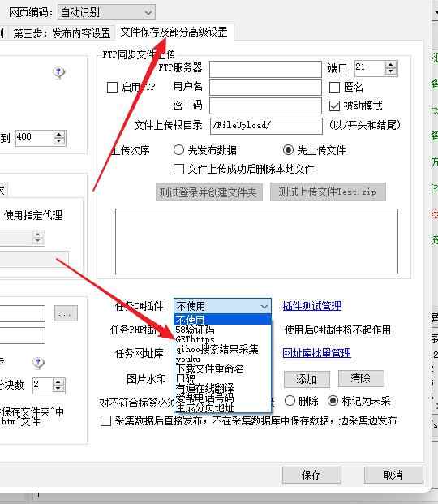Viewport: 438px width, 504px height.
Task: Select the 先发布数据 radio option
Action: [x=178, y=150]
